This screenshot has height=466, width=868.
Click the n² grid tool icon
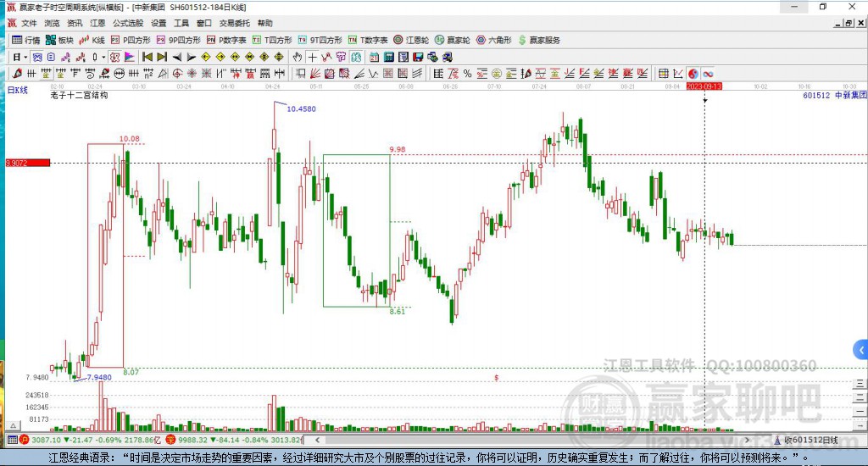coord(148,73)
